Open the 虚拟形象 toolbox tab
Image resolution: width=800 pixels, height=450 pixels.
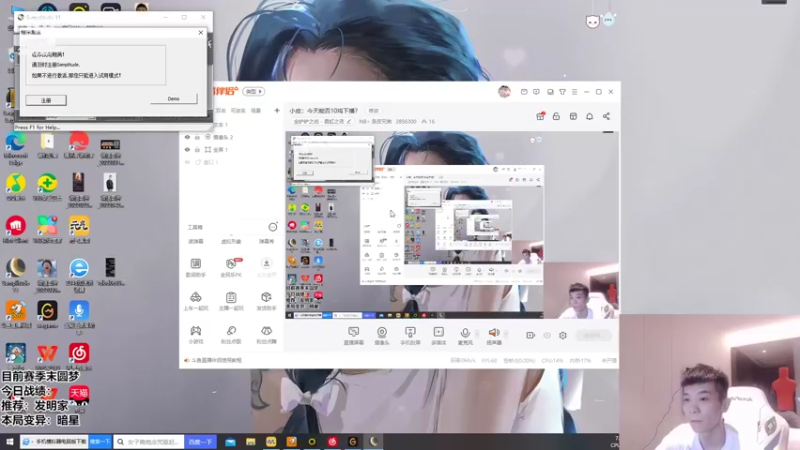pos(231,241)
